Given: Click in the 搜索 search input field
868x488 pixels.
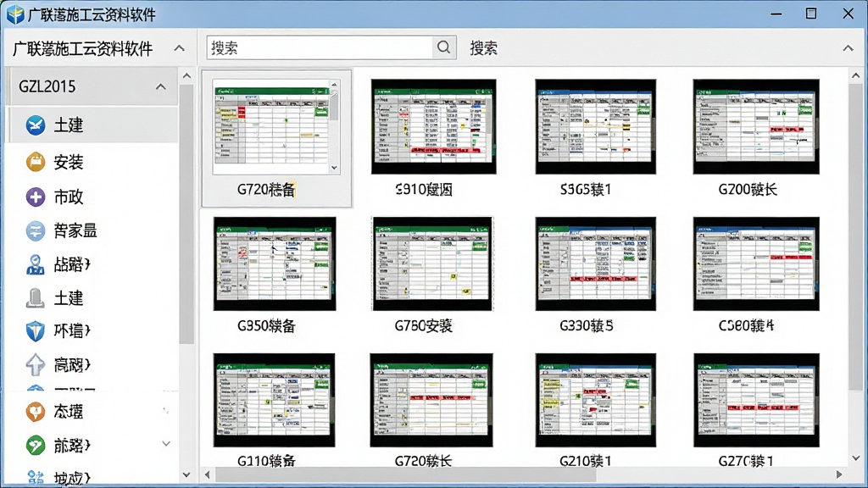Looking at the screenshot, I should tap(320, 47).
